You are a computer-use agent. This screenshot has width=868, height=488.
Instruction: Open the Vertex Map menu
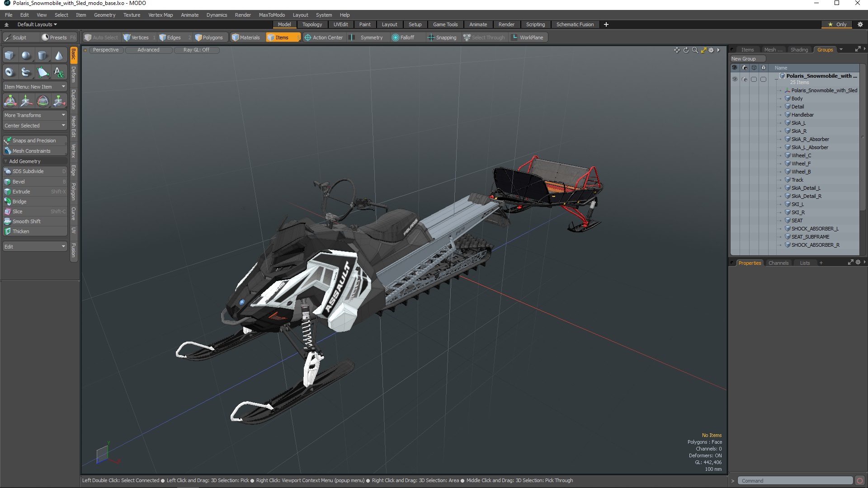[x=160, y=15]
